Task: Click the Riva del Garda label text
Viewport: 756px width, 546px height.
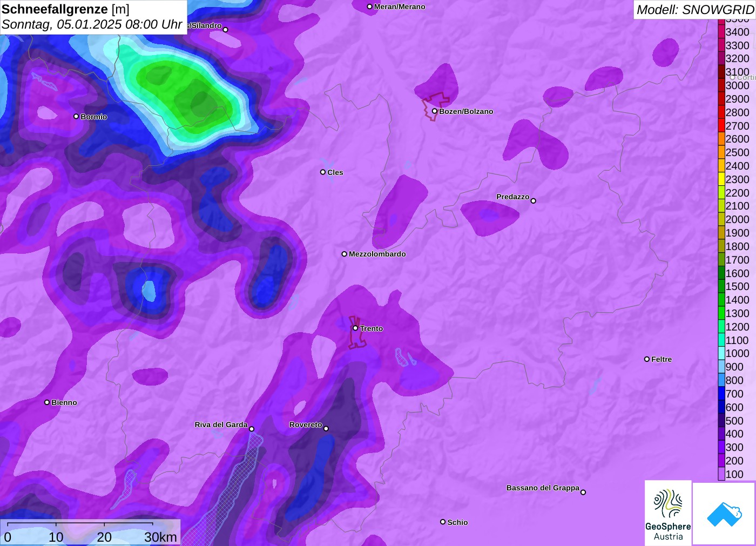Action: coord(221,424)
